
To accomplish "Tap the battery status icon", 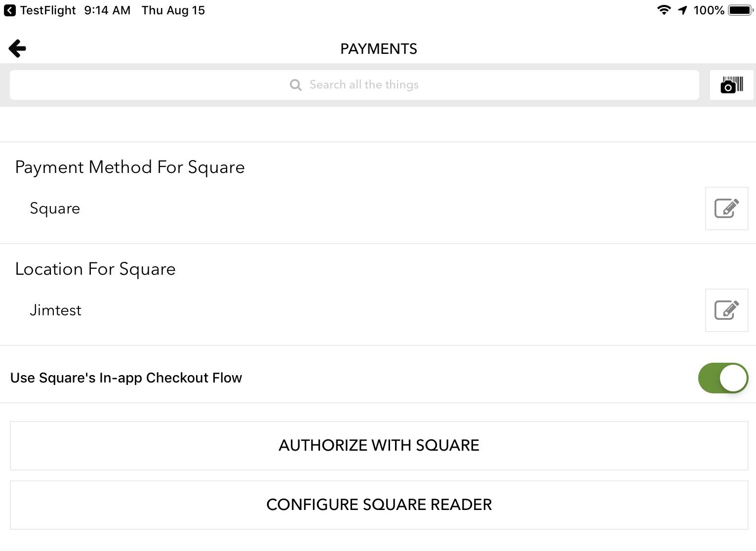I will [740, 10].
